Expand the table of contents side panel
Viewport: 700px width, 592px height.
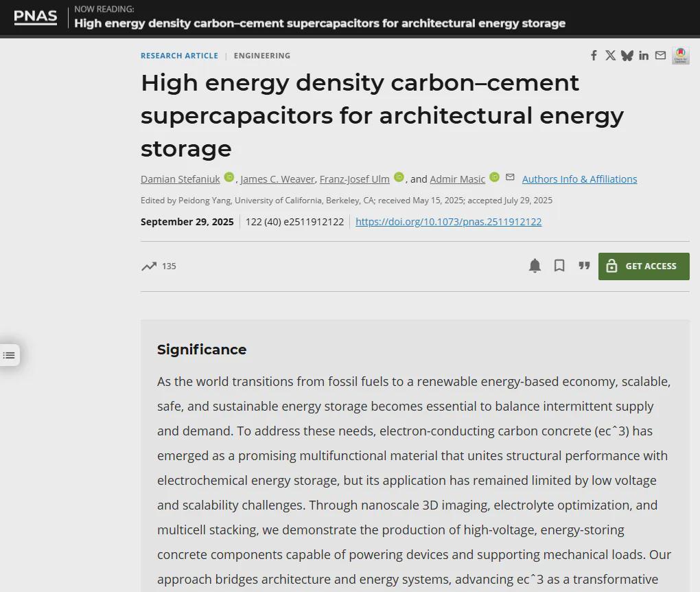pyautogui.click(x=9, y=355)
